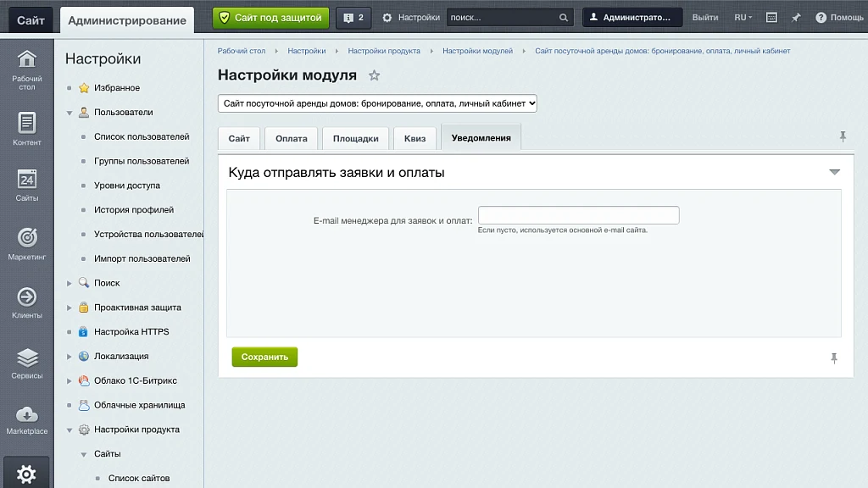Collapse the Настройки продукта tree node
Screen dimensions: 868x488
pos(70,430)
